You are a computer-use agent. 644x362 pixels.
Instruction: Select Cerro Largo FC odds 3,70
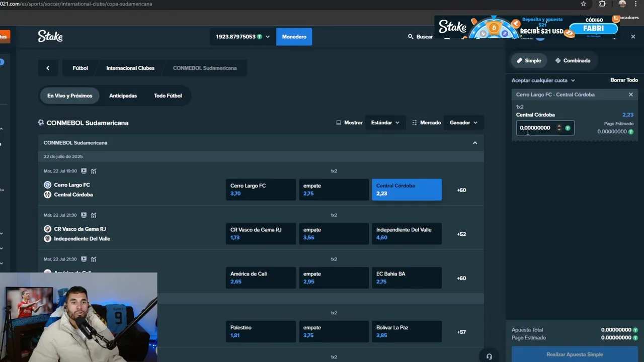[261, 190]
